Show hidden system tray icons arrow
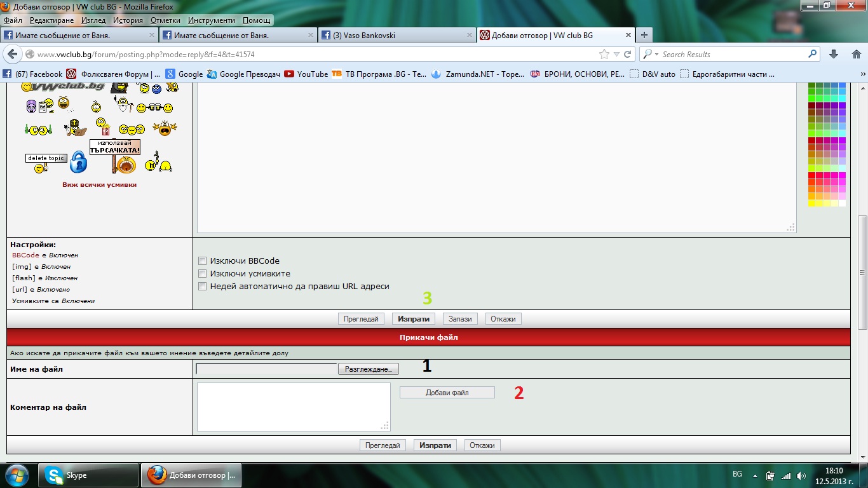 755,475
